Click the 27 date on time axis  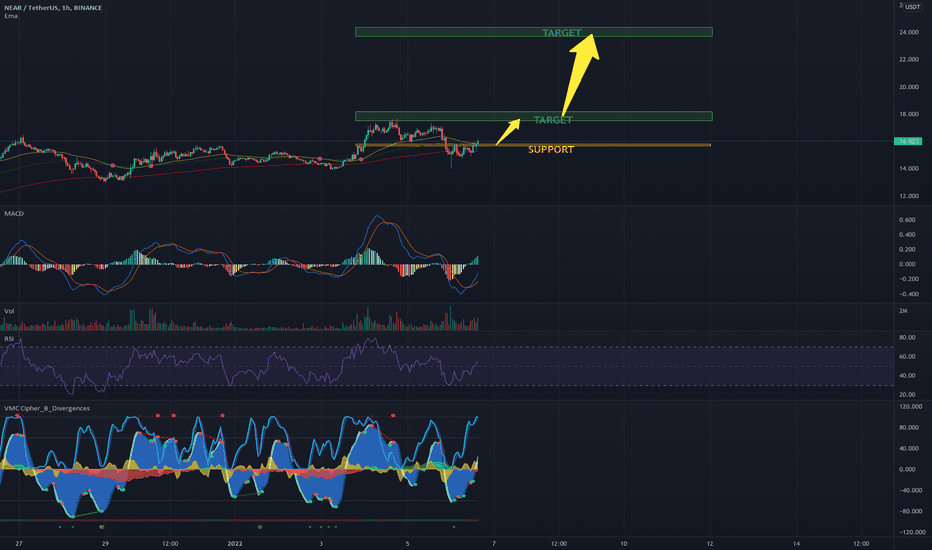tap(19, 544)
